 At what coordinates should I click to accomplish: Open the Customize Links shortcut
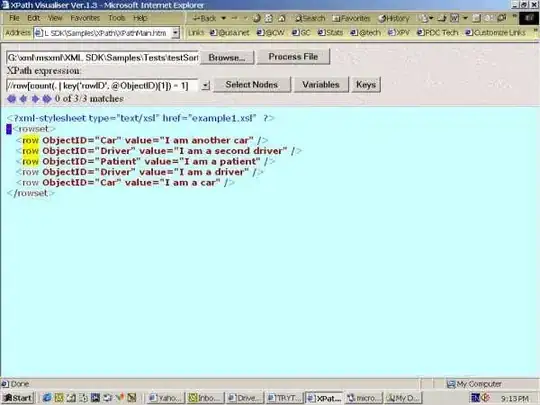(495, 33)
